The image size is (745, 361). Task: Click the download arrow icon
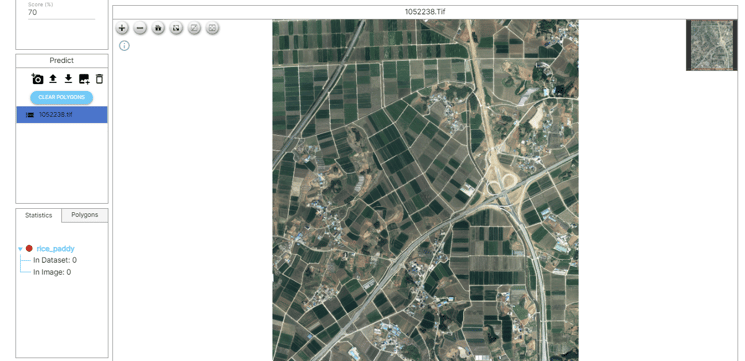[x=68, y=79]
